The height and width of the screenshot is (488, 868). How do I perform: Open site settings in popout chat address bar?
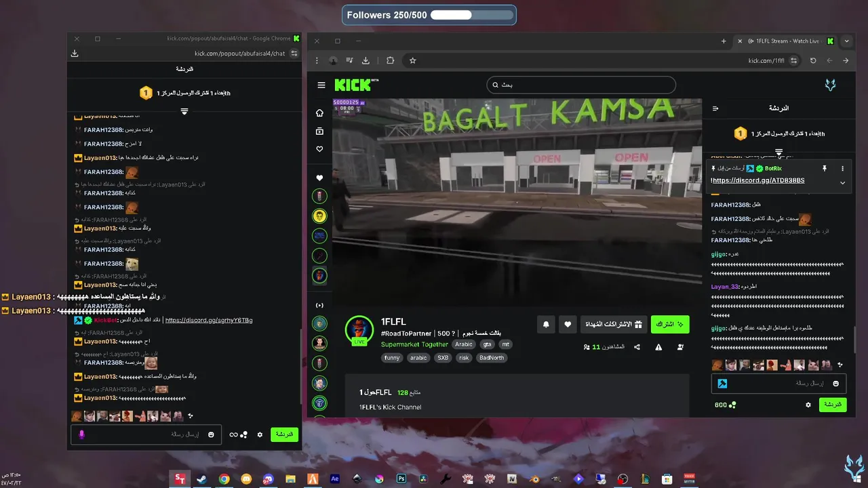294,53
